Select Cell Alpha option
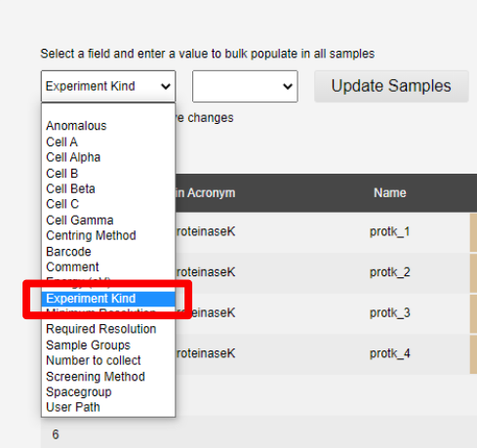 tap(108, 157)
